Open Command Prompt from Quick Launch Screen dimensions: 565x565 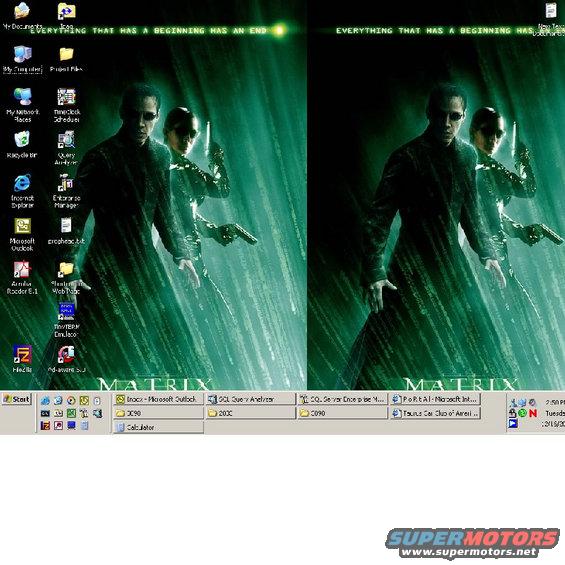45,413
